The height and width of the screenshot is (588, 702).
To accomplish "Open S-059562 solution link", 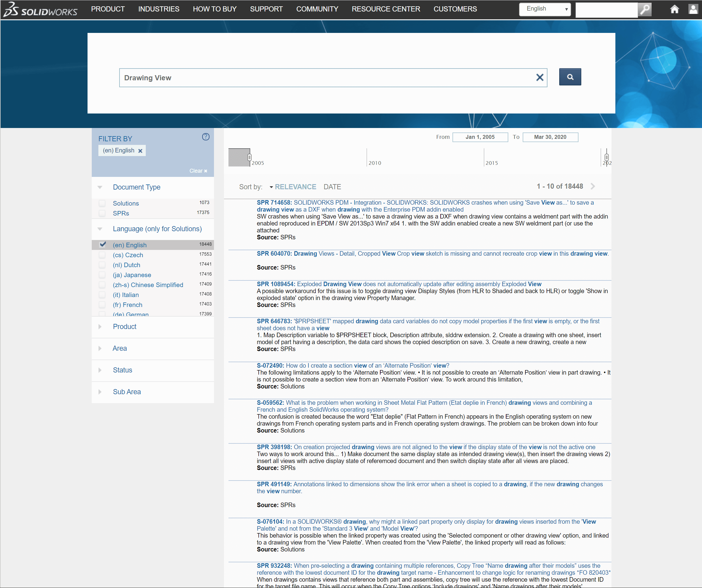I will coord(425,406).
